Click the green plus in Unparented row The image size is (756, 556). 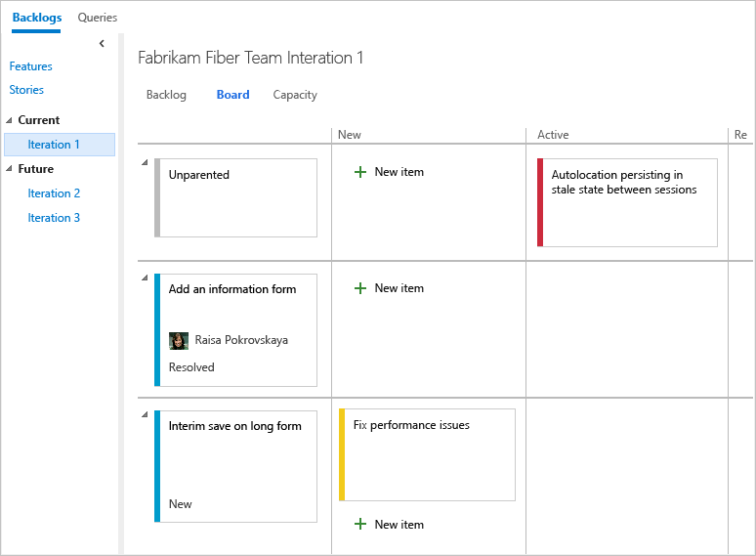pos(360,172)
